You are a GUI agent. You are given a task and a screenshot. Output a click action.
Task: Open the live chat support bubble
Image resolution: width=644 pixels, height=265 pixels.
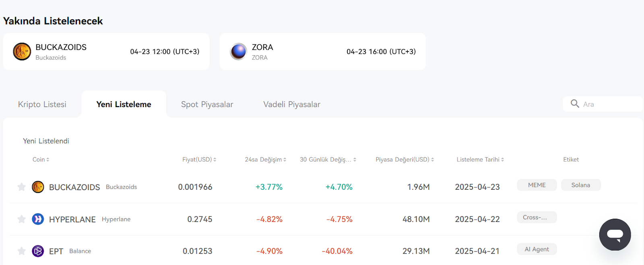point(615,235)
